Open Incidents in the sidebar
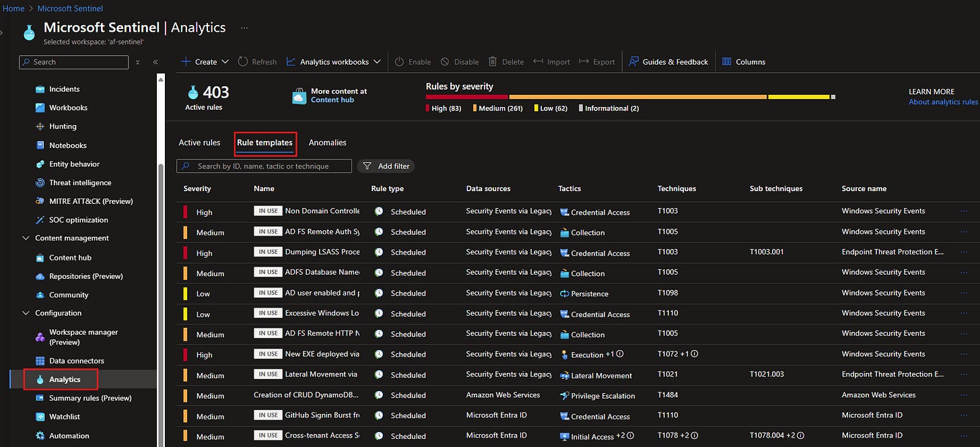 coord(64,89)
